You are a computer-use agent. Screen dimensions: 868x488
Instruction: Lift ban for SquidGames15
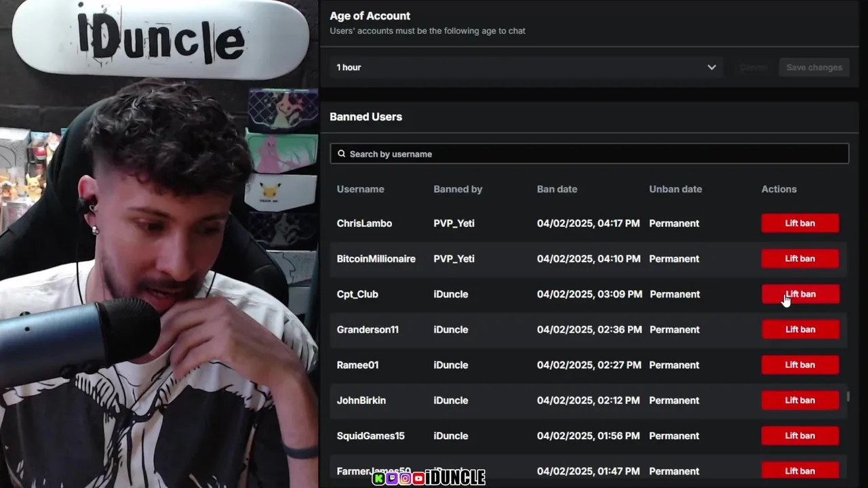pyautogui.click(x=800, y=436)
